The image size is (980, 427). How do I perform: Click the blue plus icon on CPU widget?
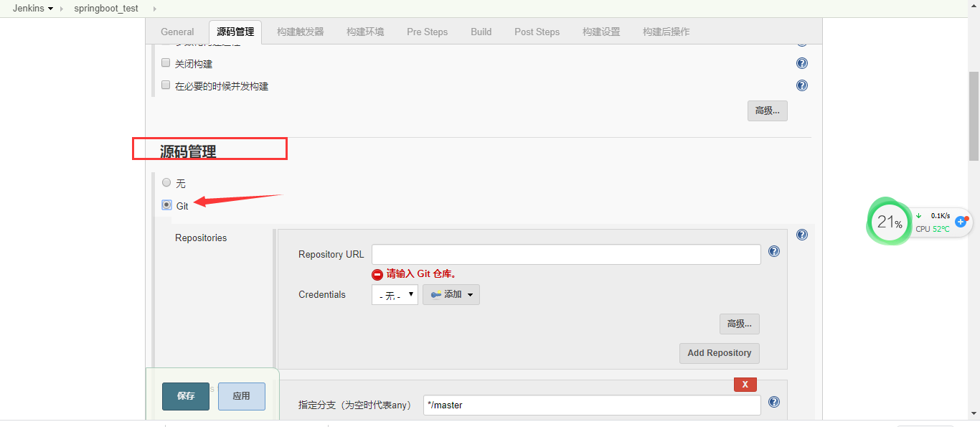pyautogui.click(x=961, y=222)
